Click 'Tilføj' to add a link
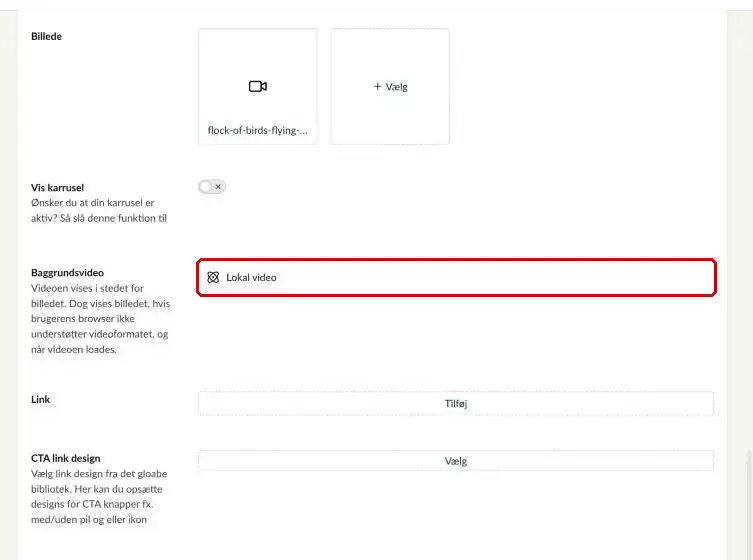Viewport: 753px width, 560px height. tap(456, 403)
